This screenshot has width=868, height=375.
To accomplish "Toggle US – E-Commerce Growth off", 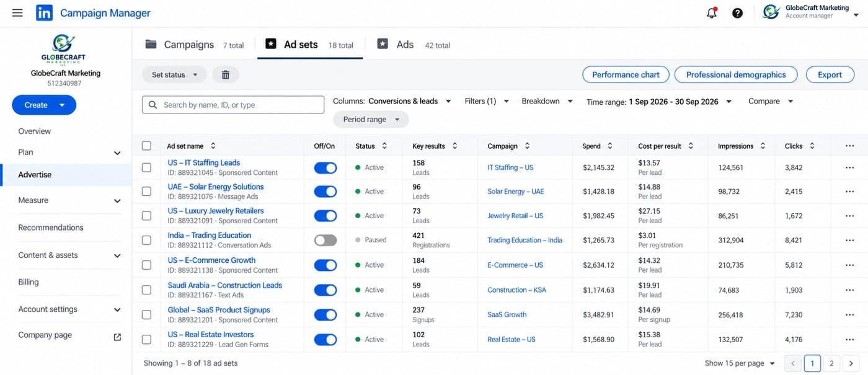I will (x=325, y=265).
